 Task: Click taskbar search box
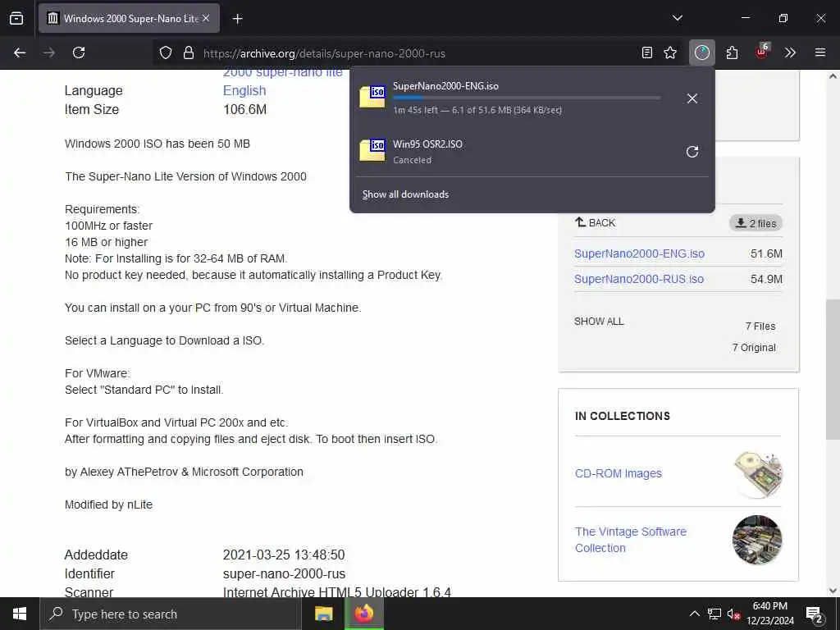(x=171, y=614)
